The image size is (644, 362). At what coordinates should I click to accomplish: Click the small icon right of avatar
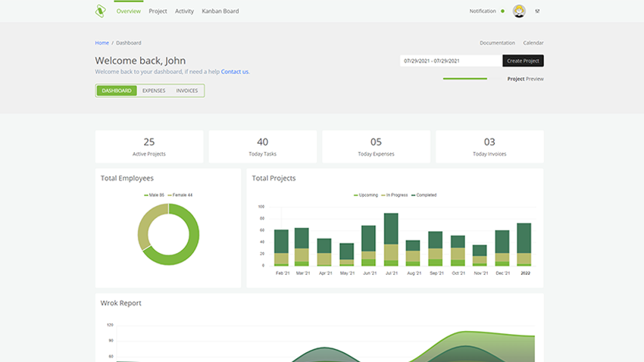[x=537, y=11]
